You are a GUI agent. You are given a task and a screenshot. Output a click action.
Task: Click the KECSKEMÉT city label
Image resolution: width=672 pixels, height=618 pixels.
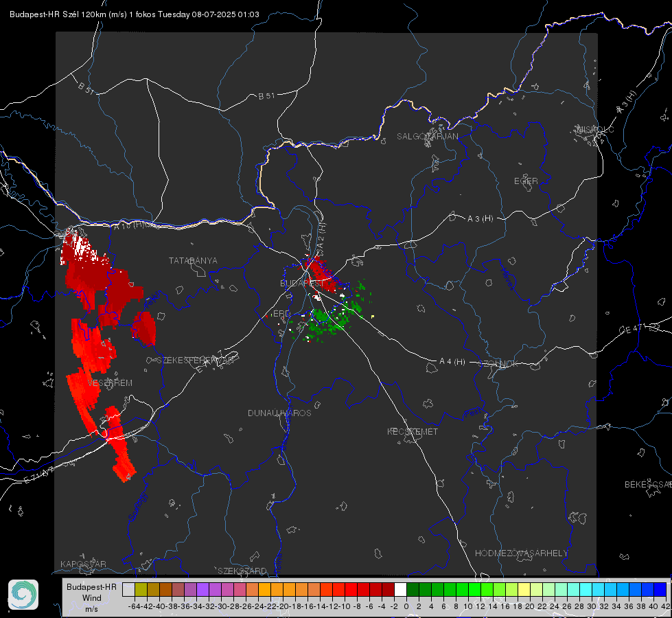tap(413, 431)
